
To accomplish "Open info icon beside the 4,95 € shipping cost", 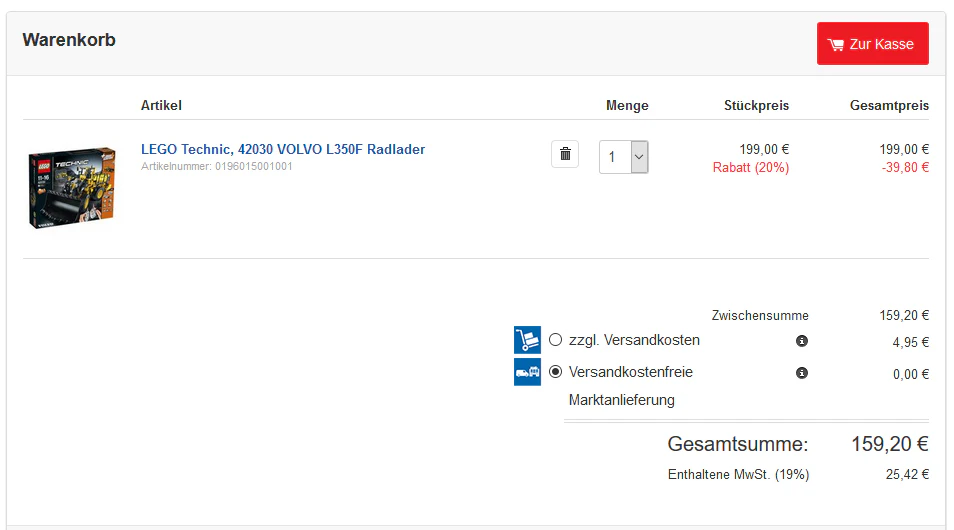I will click(801, 341).
